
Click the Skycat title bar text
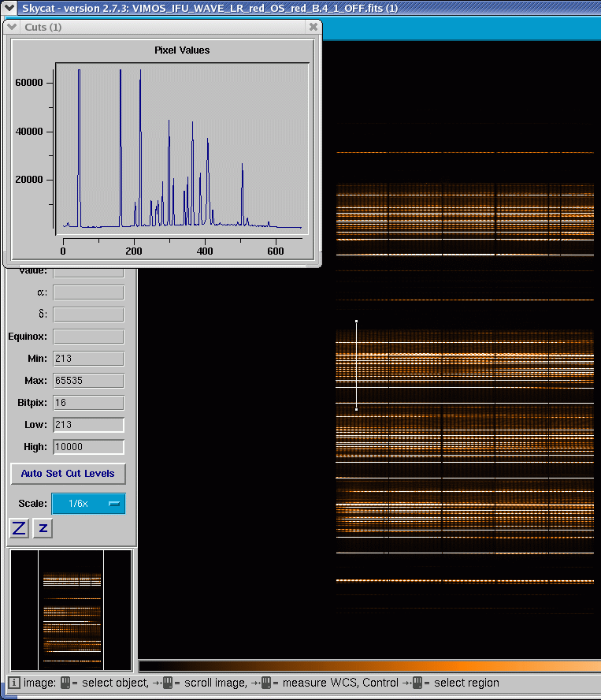click(x=210, y=8)
